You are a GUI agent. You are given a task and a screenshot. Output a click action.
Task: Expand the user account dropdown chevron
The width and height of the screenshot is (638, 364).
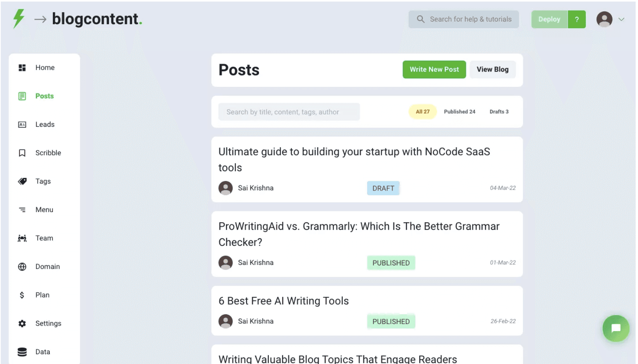621,19
